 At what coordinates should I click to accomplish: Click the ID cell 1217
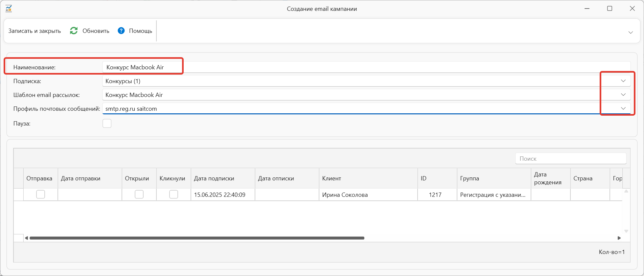click(x=437, y=195)
